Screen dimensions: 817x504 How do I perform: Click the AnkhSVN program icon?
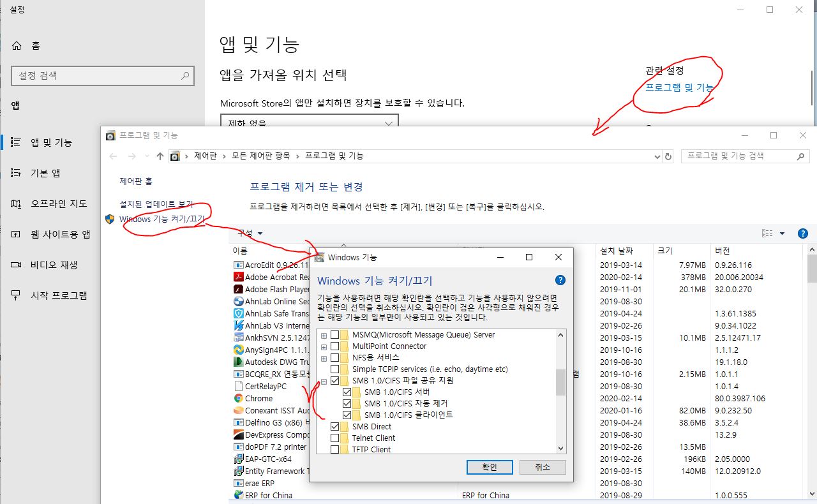(x=239, y=337)
